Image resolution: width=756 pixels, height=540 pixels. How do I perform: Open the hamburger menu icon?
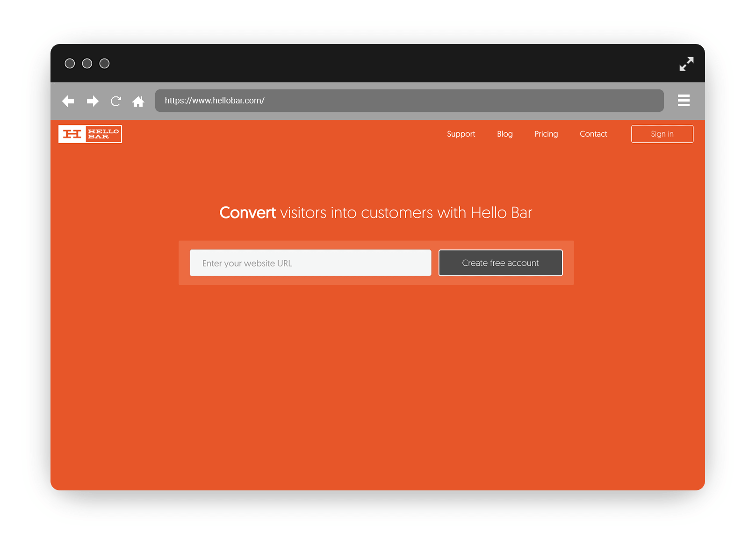(x=684, y=101)
